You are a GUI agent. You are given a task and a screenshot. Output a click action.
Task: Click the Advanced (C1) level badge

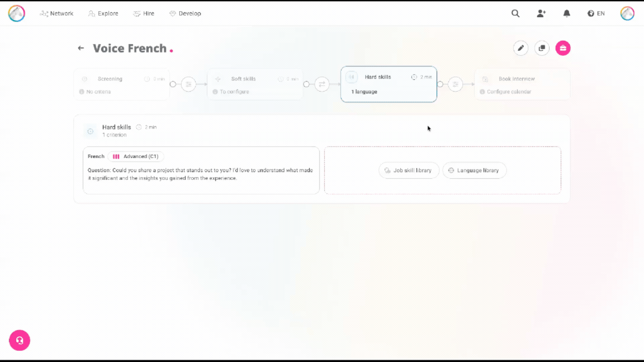[x=136, y=156]
